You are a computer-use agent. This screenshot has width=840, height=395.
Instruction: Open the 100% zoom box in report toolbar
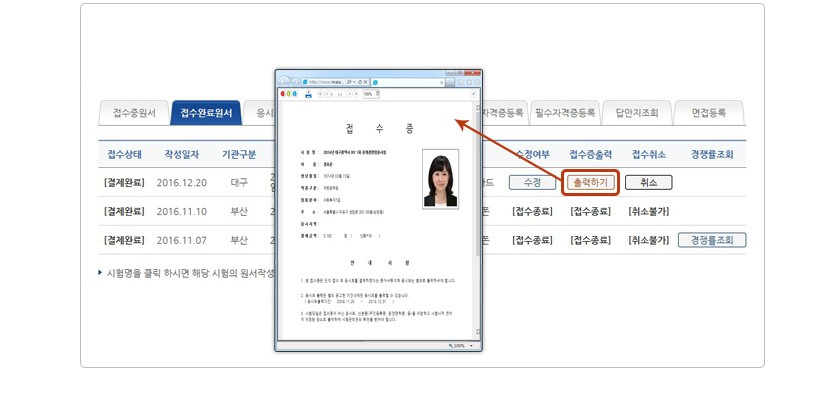(371, 94)
